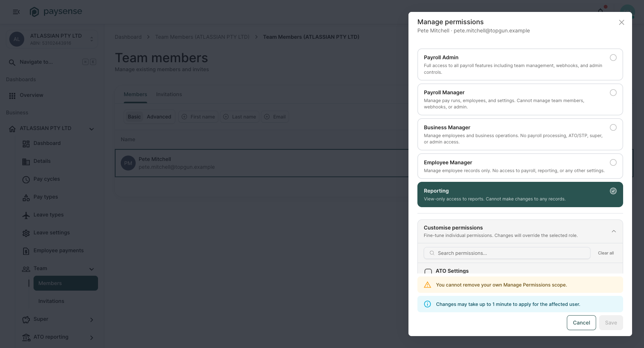Click the Team people icon
Viewport: 644px width, 348px height.
click(26, 269)
